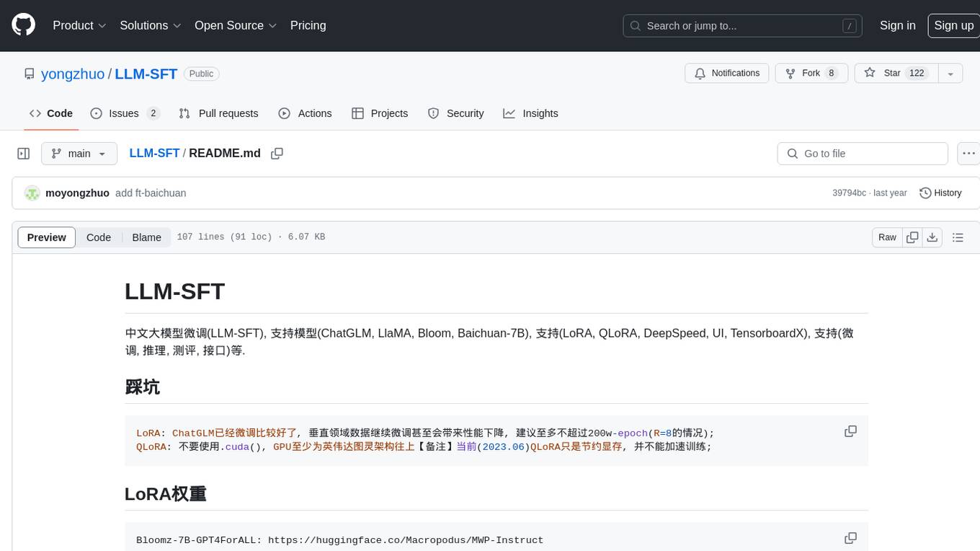Star the repository
The height and width of the screenshot is (551, 980).
coord(896,74)
